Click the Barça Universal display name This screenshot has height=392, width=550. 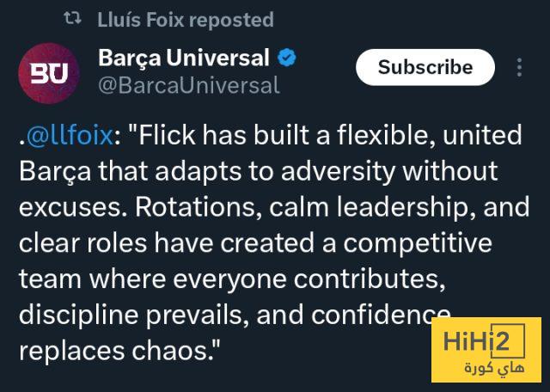[x=184, y=59]
